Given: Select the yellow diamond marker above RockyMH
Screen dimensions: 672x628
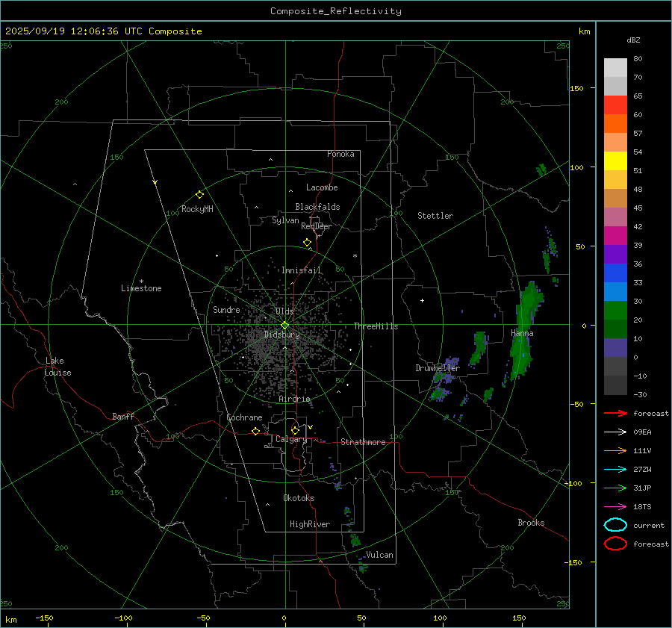Looking at the screenshot, I should 199,194.
